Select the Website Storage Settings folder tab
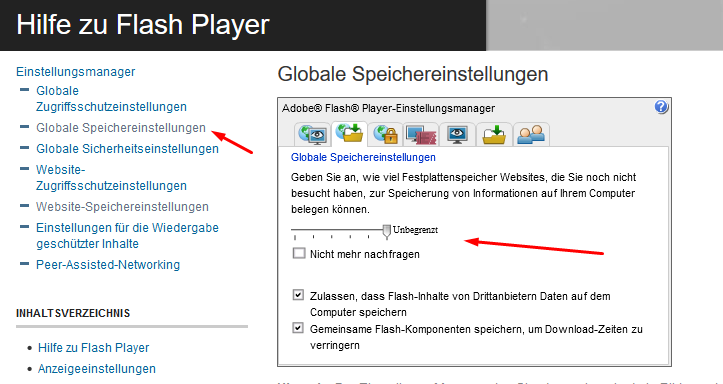 pyautogui.click(x=494, y=134)
